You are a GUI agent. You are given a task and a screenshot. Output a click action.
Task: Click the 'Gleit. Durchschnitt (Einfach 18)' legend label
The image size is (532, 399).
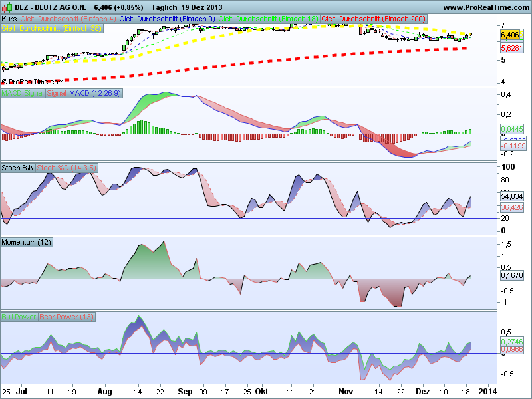pos(269,19)
